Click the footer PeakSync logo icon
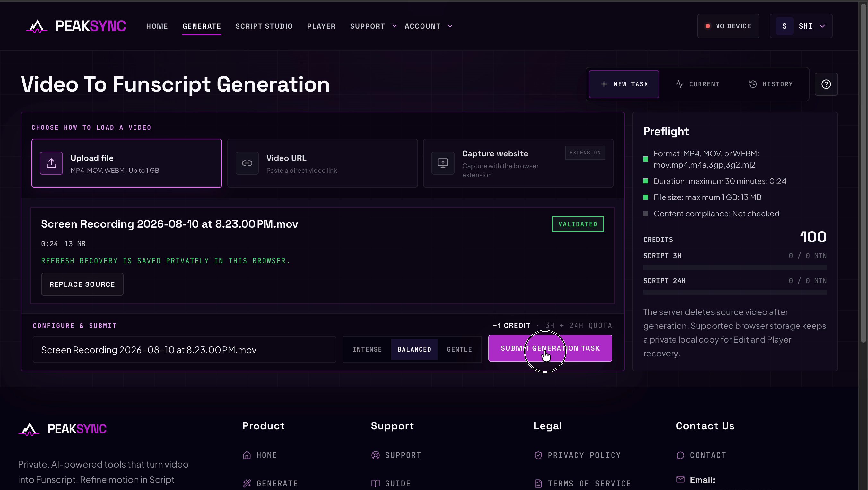 coord(29,429)
